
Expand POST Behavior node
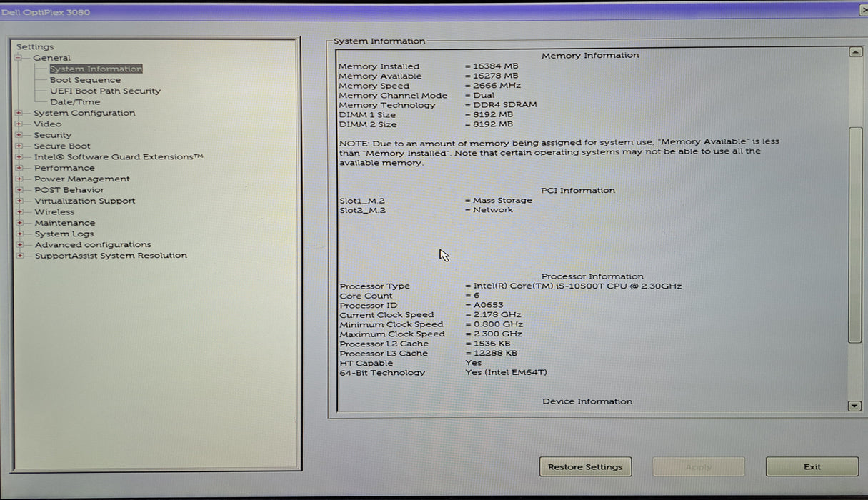(x=19, y=190)
